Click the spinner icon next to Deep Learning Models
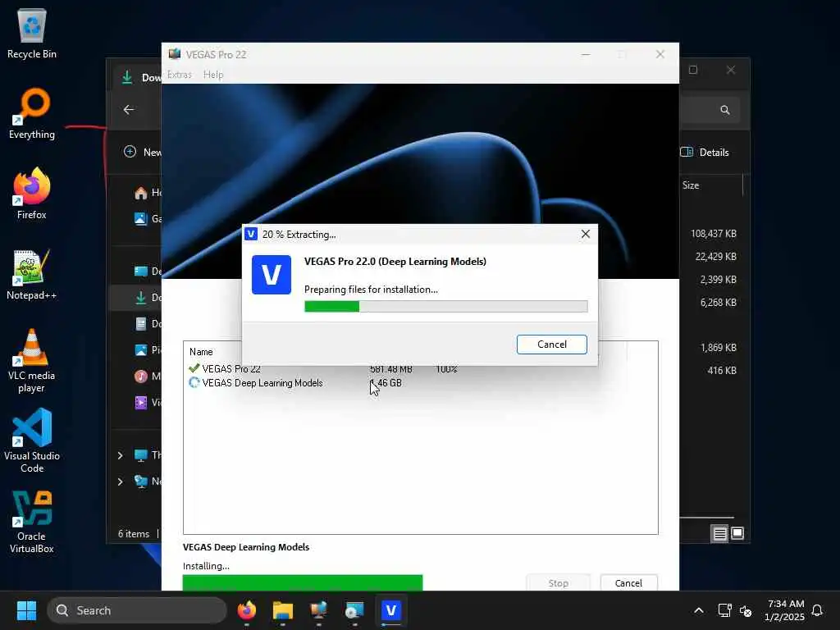840x630 pixels. pyautogui.click(x=194, y=382)
